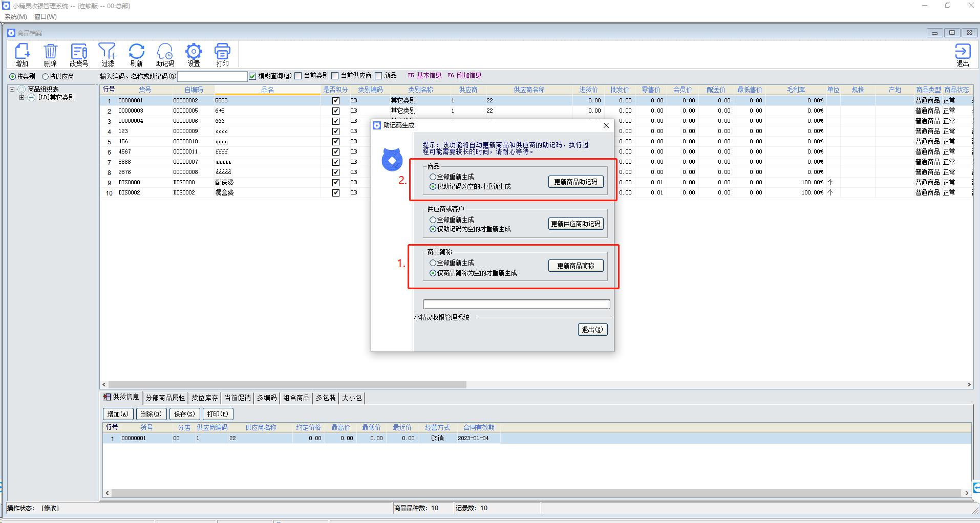
Task: Click F5 基本信息 link
Action: pyautogui.click(x=424, y=76)
